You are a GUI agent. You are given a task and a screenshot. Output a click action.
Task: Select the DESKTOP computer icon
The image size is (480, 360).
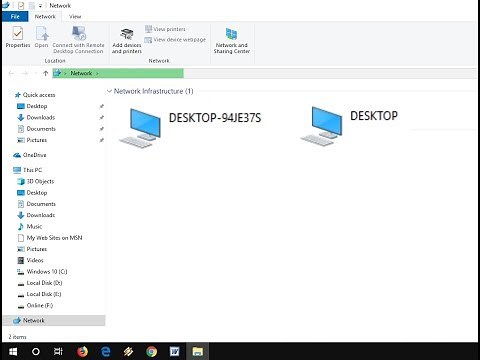click(321, 126)
